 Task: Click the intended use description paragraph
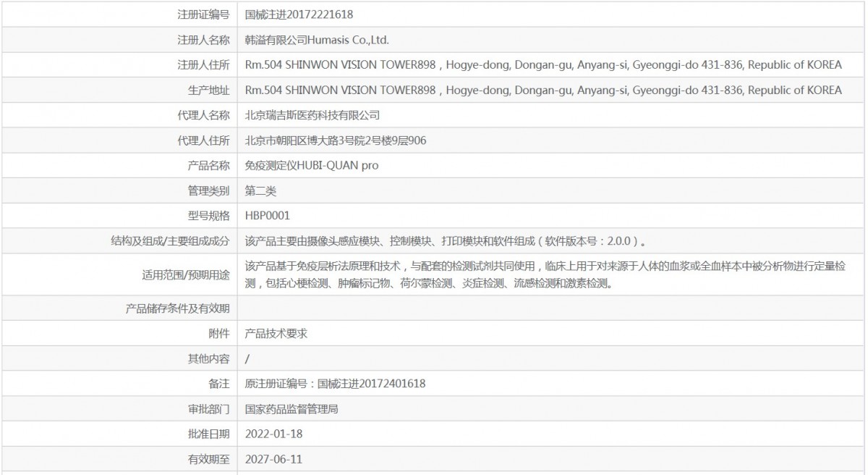coord(546,275)
